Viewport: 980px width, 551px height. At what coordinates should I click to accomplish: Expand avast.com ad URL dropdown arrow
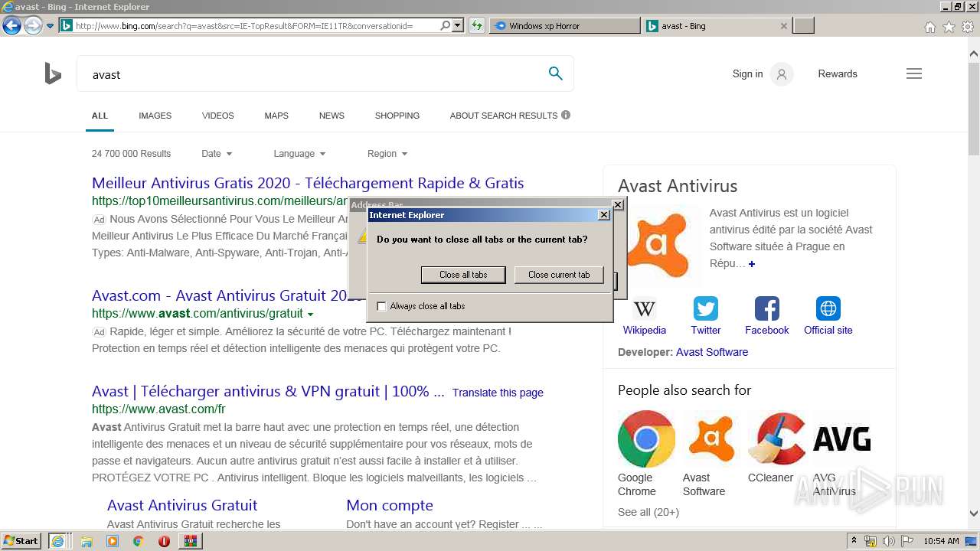(310, 315)
